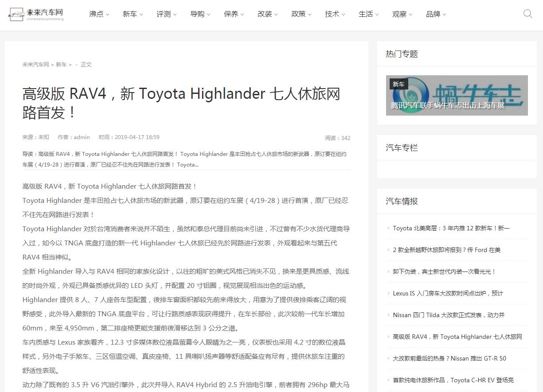Expand the 生活 dropdown arrow
This screenshot has height=392, width=543.
(x=377, y=15)
